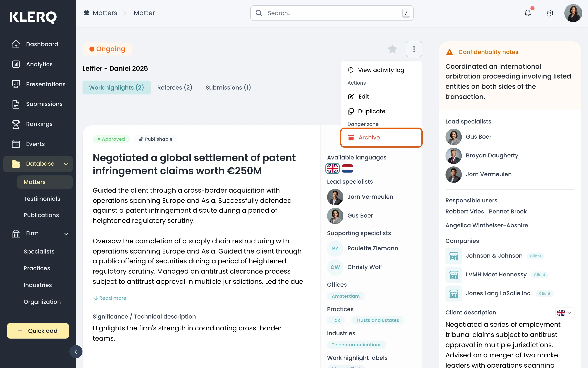Viewport: 588px width, 368px height.
Task: Open Testimonials in sidebar
Action: (42, 199)
